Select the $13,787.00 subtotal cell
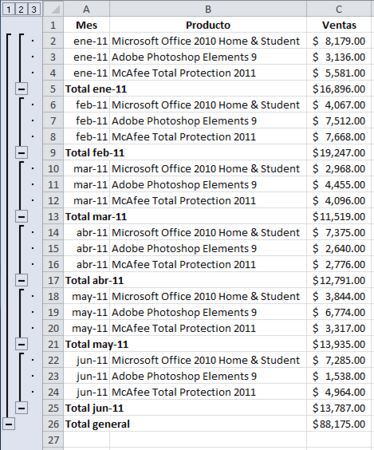The height and width of the screenshot is (450, 374). [339, 408]
